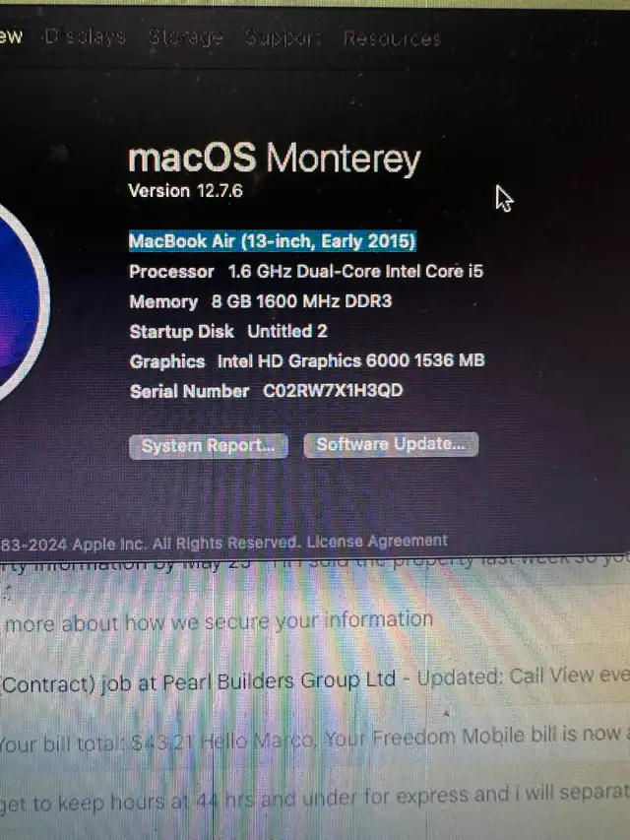Switch to the Displays tab
Screen dimensions: 630x840
click(x=86, y=36)
